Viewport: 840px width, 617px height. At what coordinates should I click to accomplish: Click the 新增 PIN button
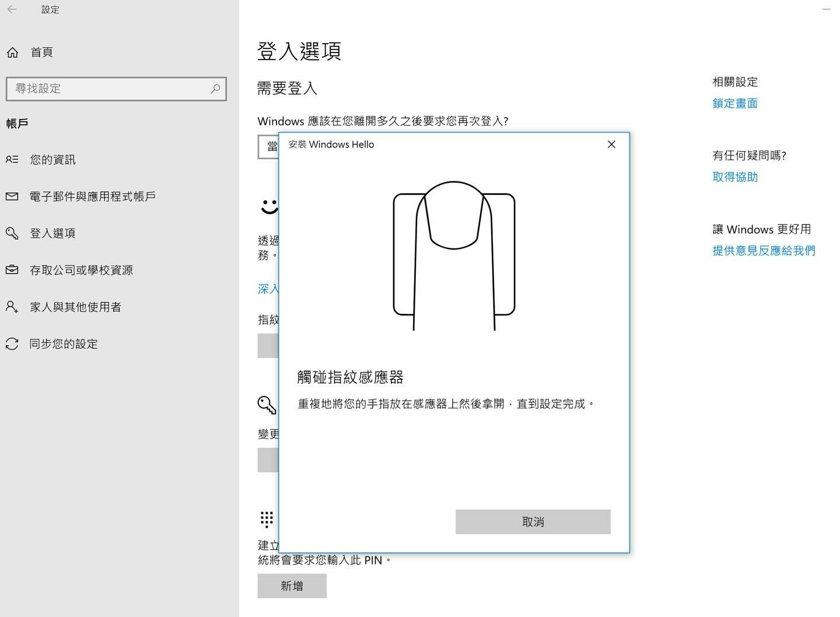(292, 586)
